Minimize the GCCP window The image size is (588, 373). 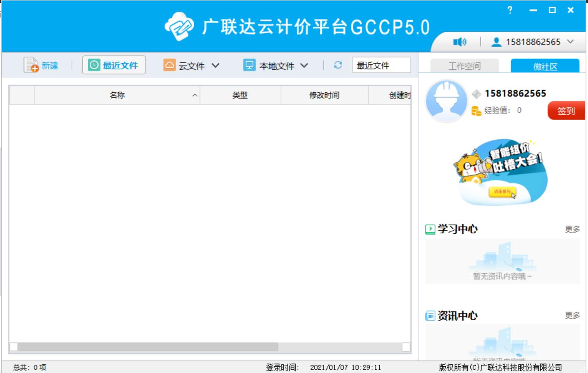tap(533, 10)
